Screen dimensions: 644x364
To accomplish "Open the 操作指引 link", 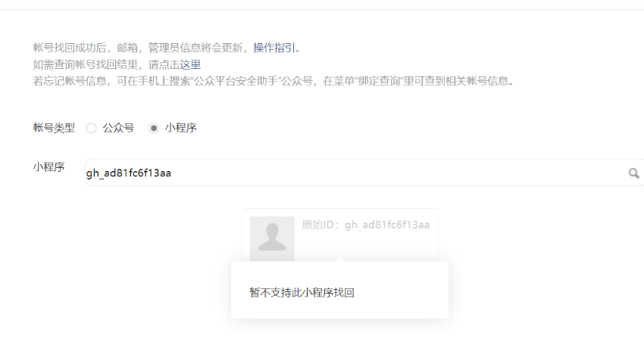I will pos(274,48).
